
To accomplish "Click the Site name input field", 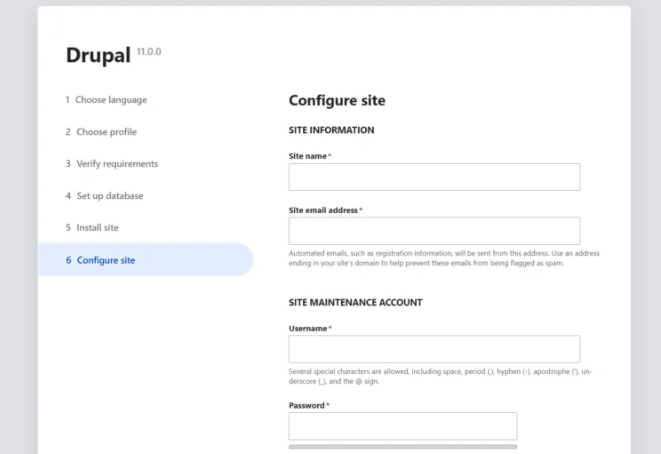I will pyautogui.click(x=434, y=177).
